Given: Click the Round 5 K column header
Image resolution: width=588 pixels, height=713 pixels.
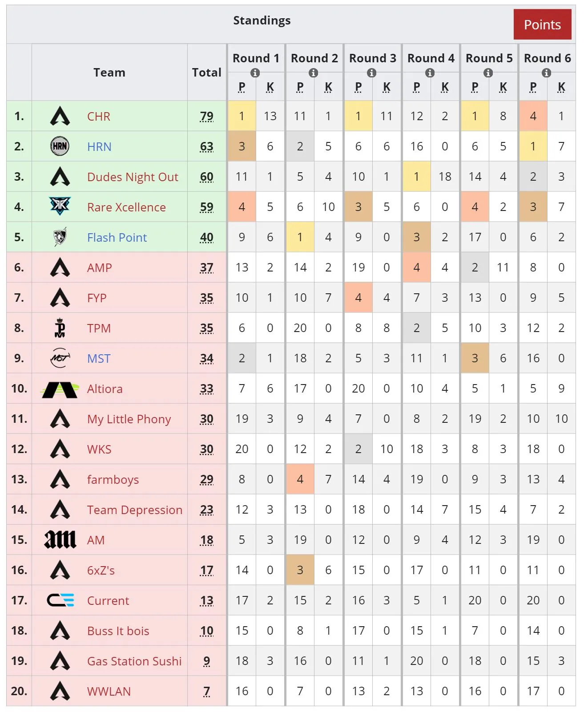Looking at the screenshot, I should 503,87.
